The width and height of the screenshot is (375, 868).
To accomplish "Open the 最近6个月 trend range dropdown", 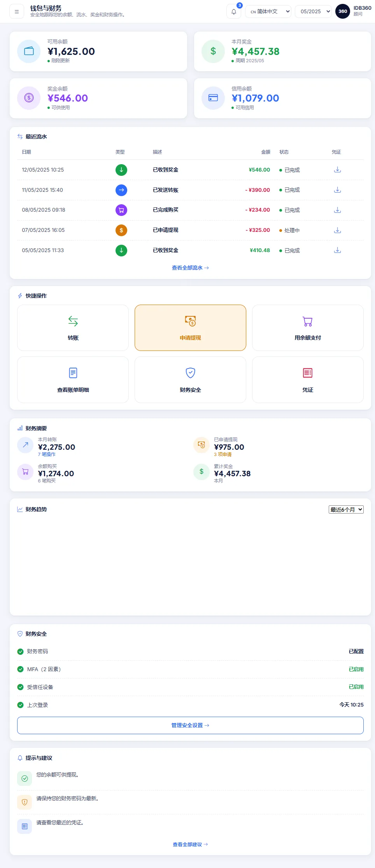I will 346,509.
